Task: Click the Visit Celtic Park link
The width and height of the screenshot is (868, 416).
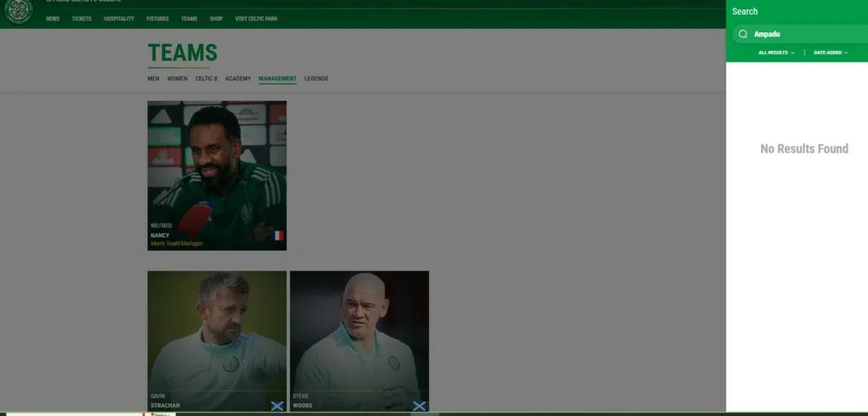Action: (x=255, y=19)
